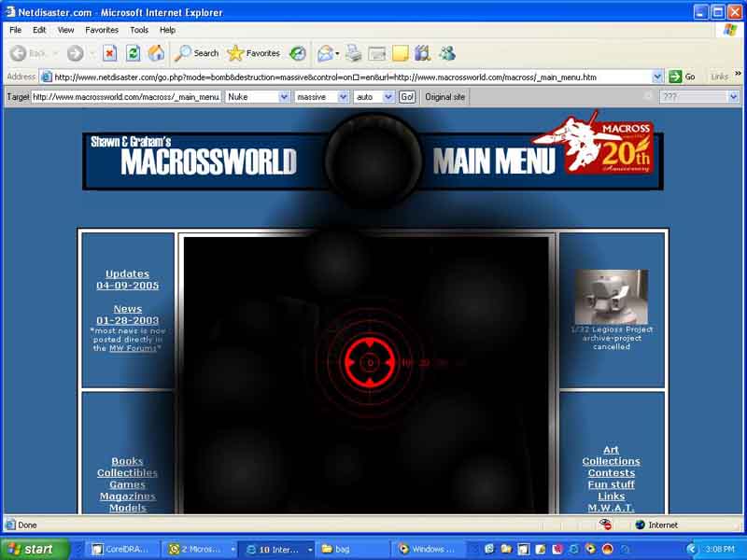This screenshot has height=560, width=747.
Task: Open the Games link
Action: 127,484
